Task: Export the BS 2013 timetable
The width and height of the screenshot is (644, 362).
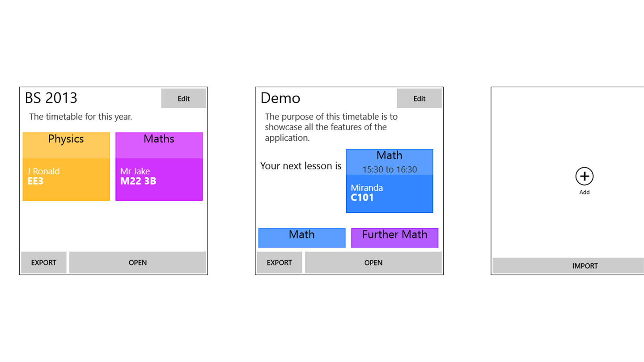Action: click(x=44, y=262)
